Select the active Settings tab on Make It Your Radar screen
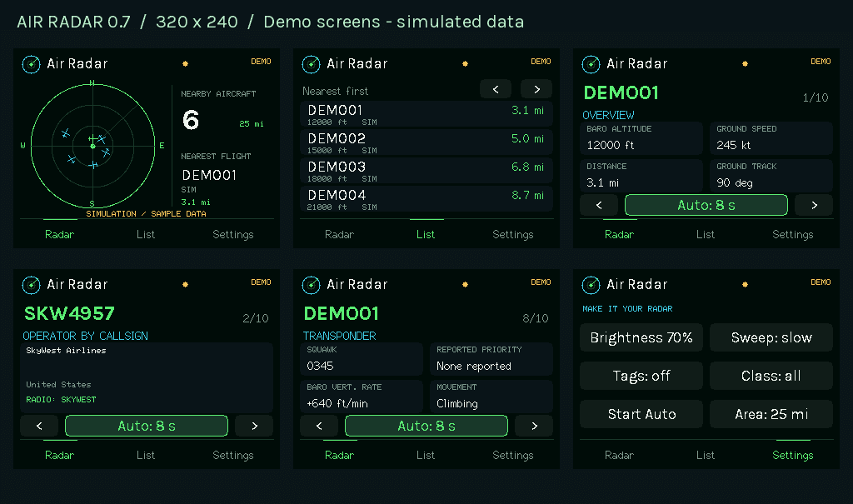The height and width of the screenshot is (504, 853). pos(793,455)
